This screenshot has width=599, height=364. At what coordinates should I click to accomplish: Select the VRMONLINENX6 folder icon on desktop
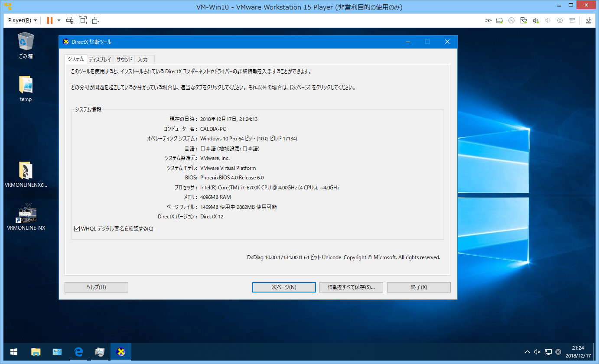click(26, 175)
